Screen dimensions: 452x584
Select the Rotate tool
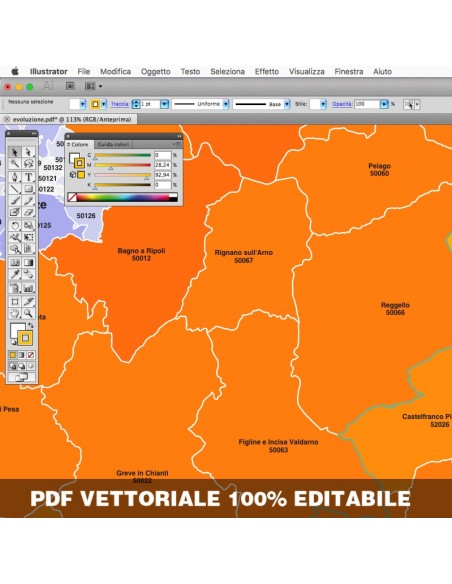[15, 225]
